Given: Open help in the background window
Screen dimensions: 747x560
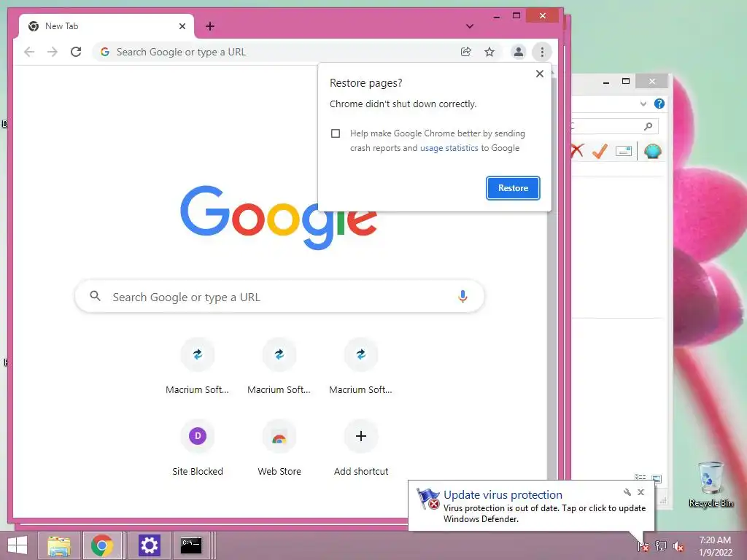Looking at the screenshot, I should 659,104.
